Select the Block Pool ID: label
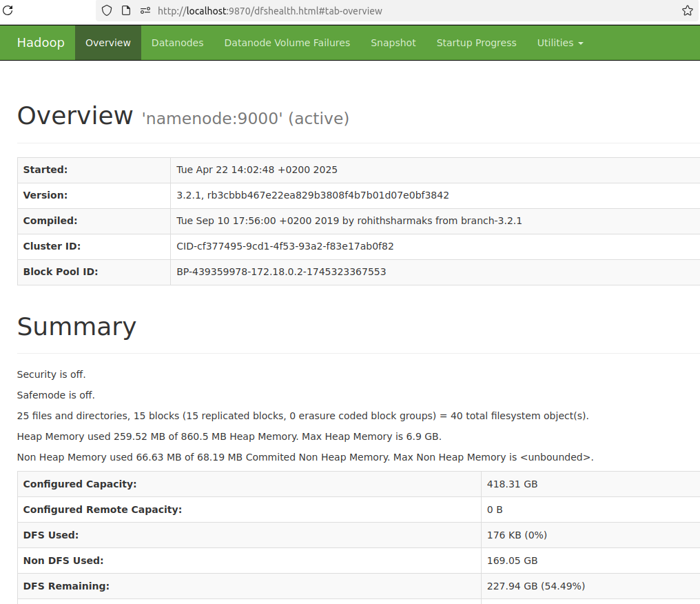This screenshot has width=700, height=604. tap(60, 272)
